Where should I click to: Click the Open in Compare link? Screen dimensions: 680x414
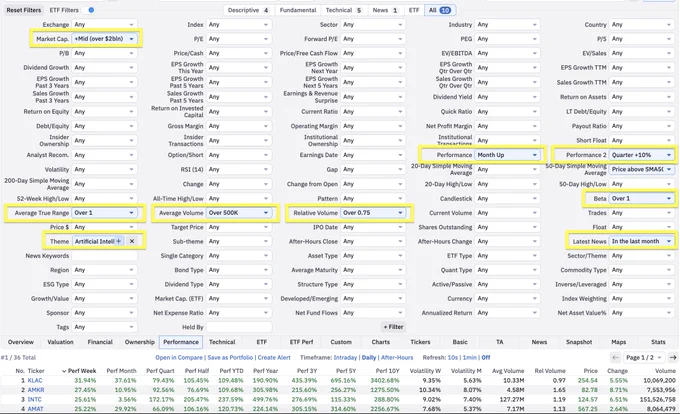(x=179, y=358)
